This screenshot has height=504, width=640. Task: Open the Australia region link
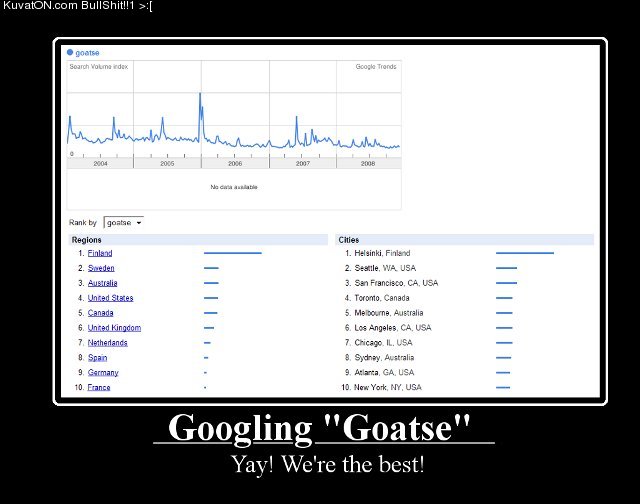(102, 283)
